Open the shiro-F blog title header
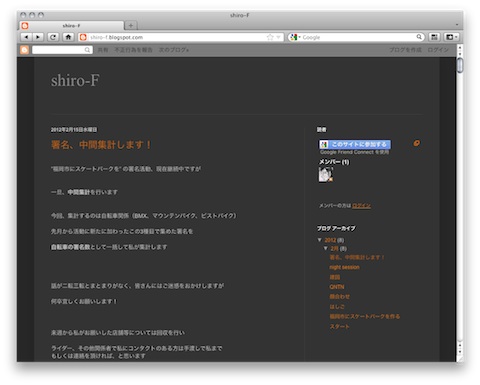Image resolution: width=480 pixels, height=385 pixels. (x=75, y=80)
